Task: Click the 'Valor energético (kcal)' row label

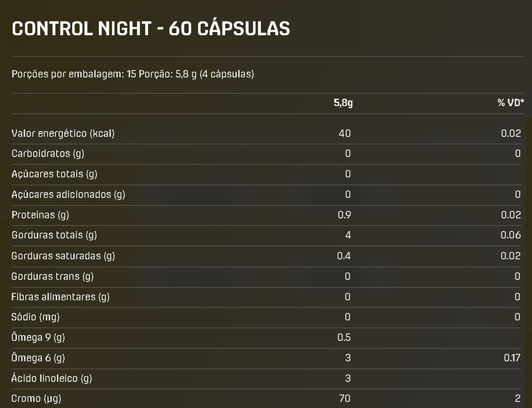Action: coord(63,134)
